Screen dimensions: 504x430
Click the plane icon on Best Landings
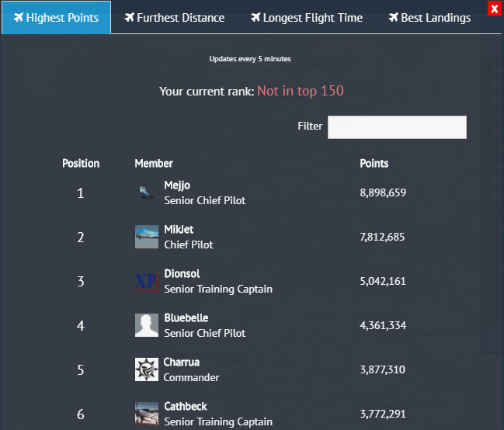coord(394,18)
